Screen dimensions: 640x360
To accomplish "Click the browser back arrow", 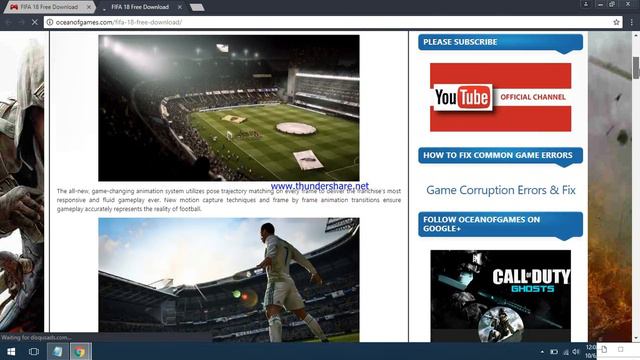I will pos(9,22).
